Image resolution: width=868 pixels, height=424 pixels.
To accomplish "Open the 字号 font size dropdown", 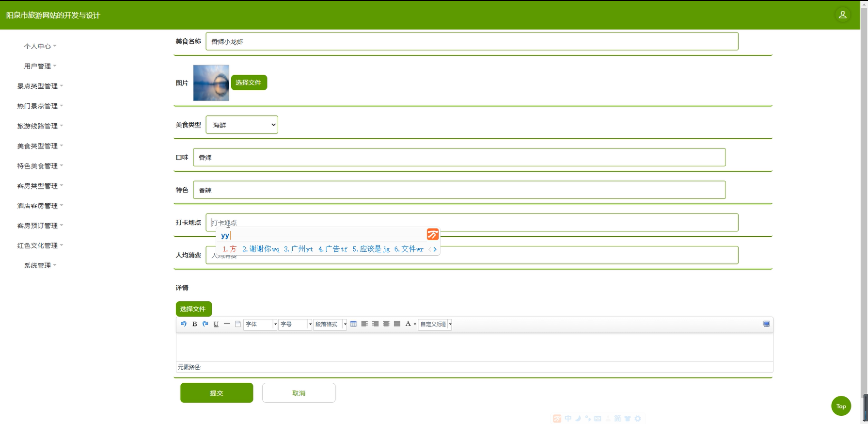I will tap(296, 324).
